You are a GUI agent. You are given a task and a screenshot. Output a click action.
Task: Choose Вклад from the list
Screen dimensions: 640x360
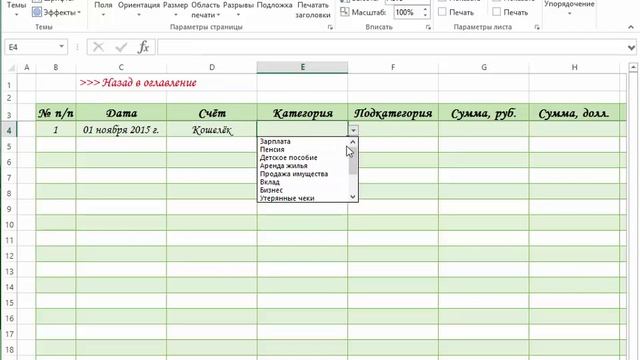(x=303, y=182)
